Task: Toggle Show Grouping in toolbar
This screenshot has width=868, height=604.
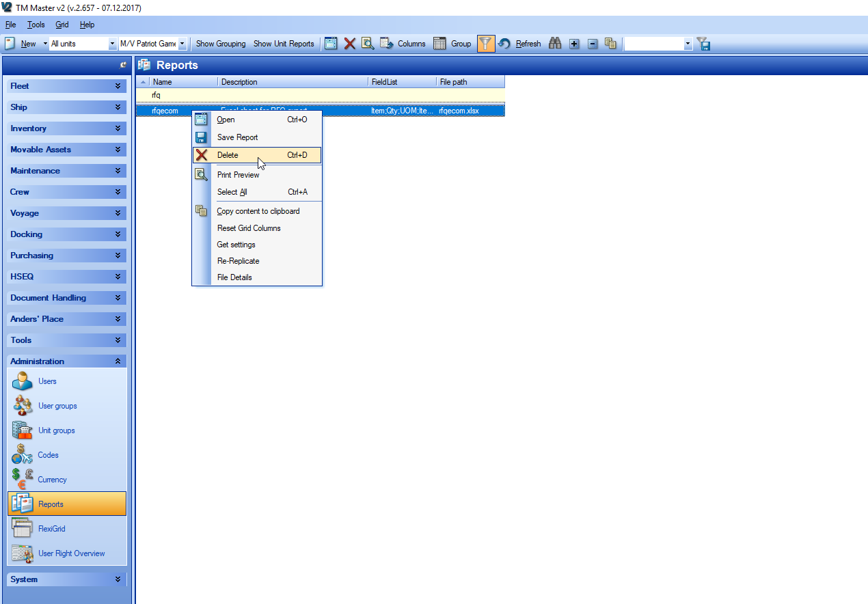Action: (x=221, y=44)
